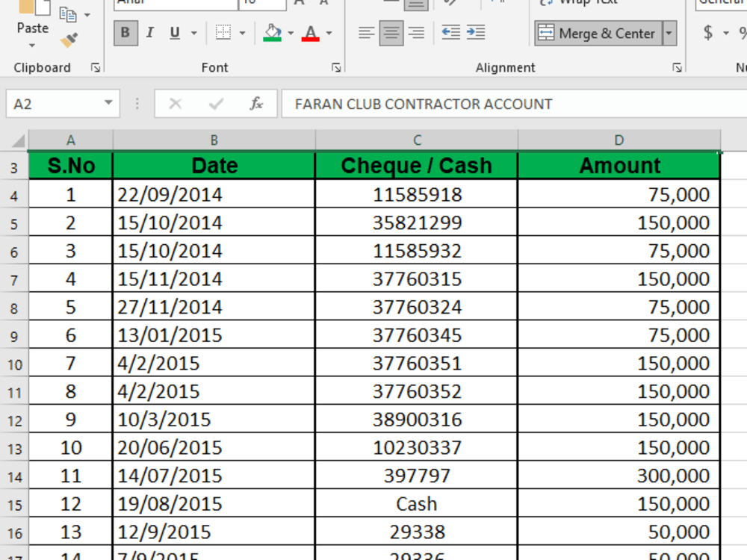
Task: Toggle Underline formatting
Action: click(175, 33)
